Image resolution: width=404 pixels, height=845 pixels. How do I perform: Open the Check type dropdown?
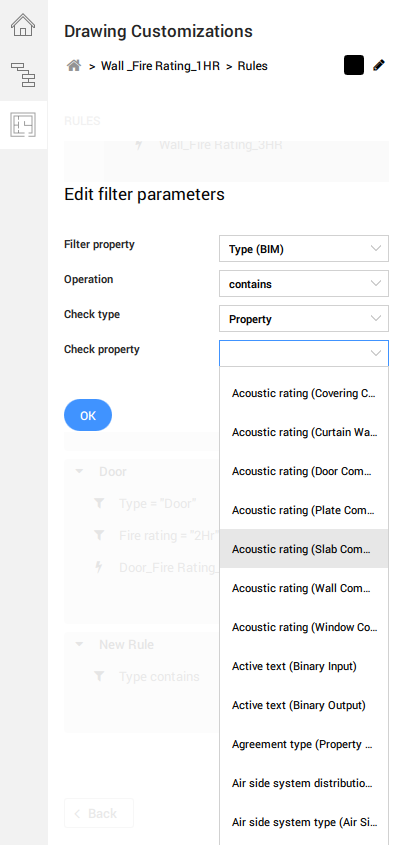[304, 318]
